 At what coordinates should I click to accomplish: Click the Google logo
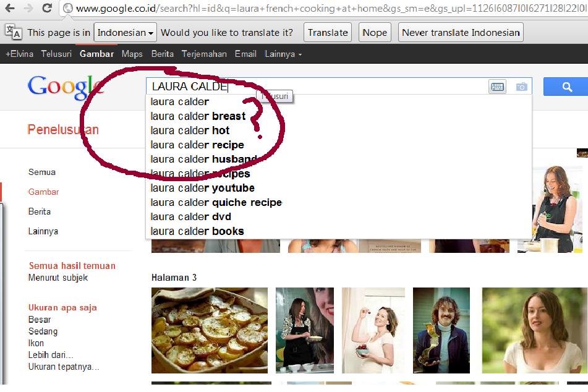pos(64,87)
